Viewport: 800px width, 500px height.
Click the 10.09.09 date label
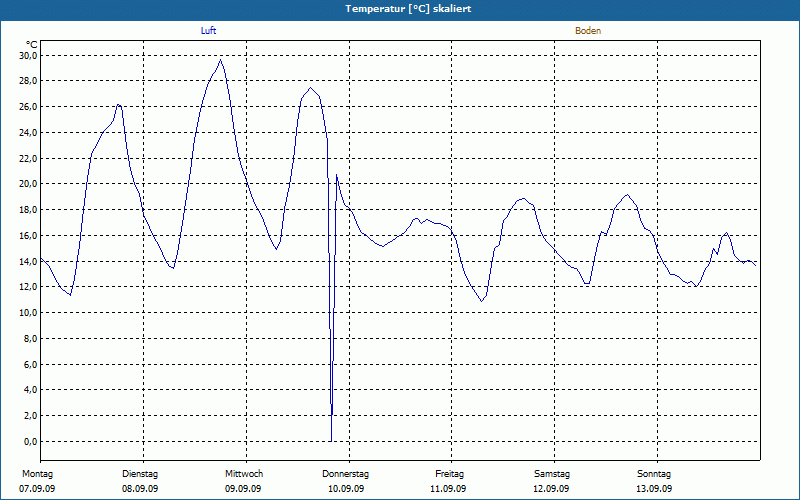tap(346, 489)
